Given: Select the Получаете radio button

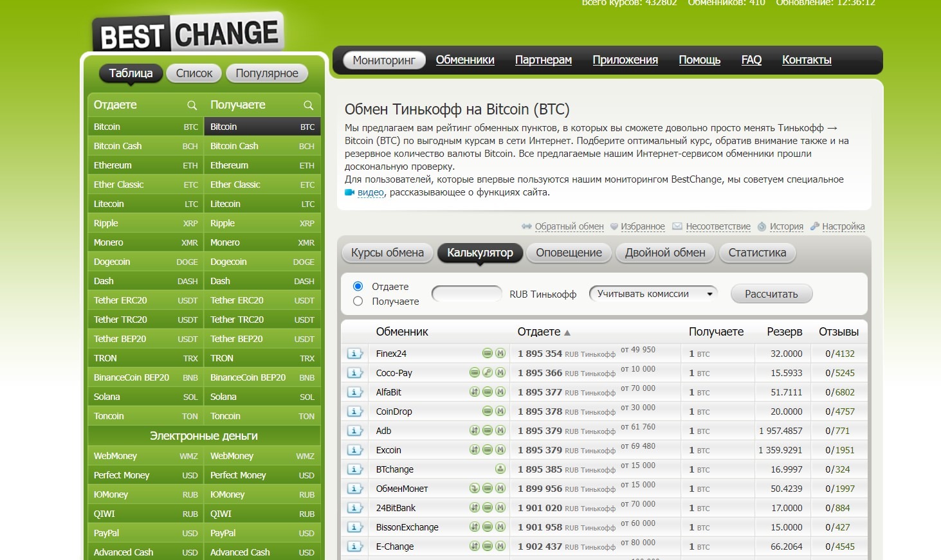Looking at the screenshot, I should tap(358, 302).
